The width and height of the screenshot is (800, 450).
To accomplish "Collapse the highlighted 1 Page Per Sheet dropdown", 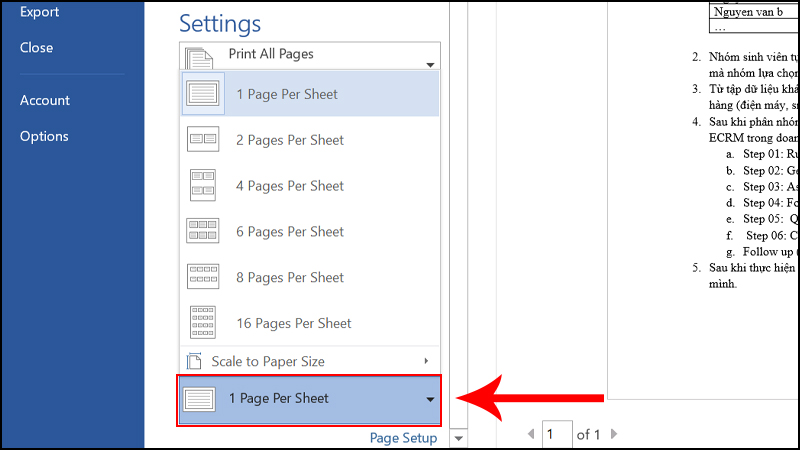I will pyautogui.click(x=430, y=399).
